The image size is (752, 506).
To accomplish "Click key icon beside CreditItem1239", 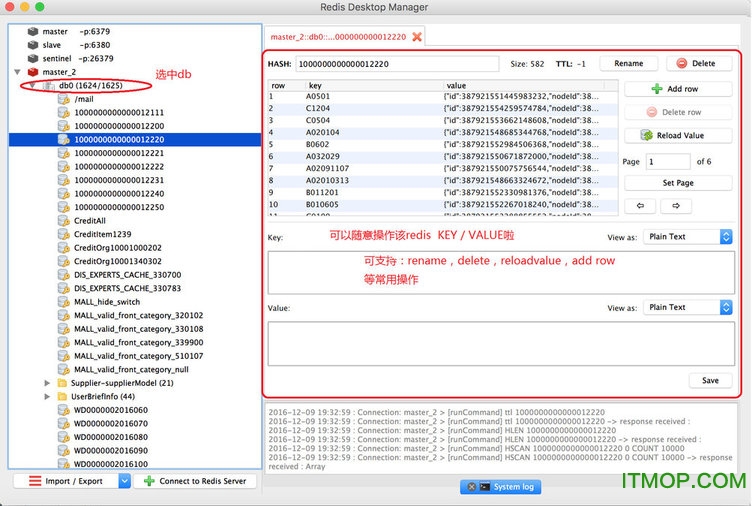I will click(63, 234).
